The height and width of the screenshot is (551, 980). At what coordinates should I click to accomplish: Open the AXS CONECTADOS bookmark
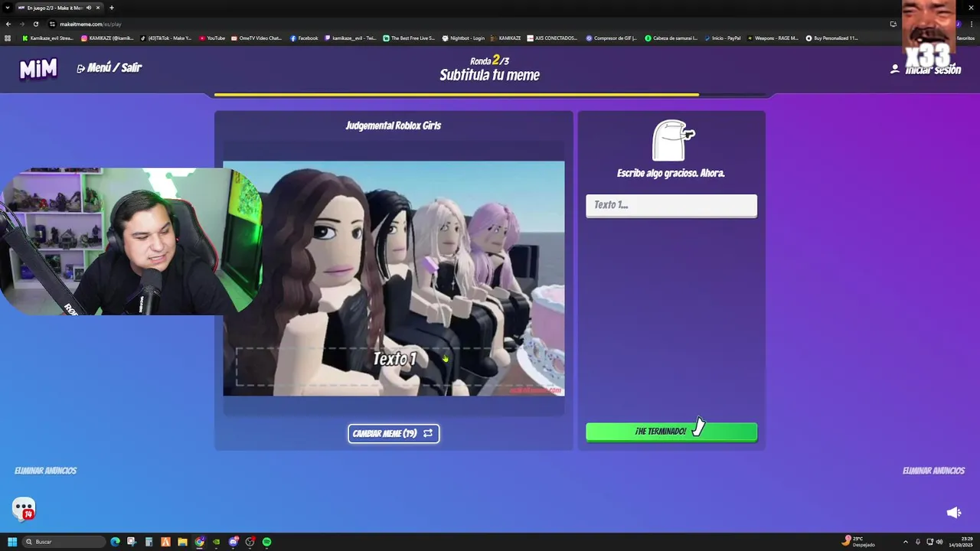point(552,37)
